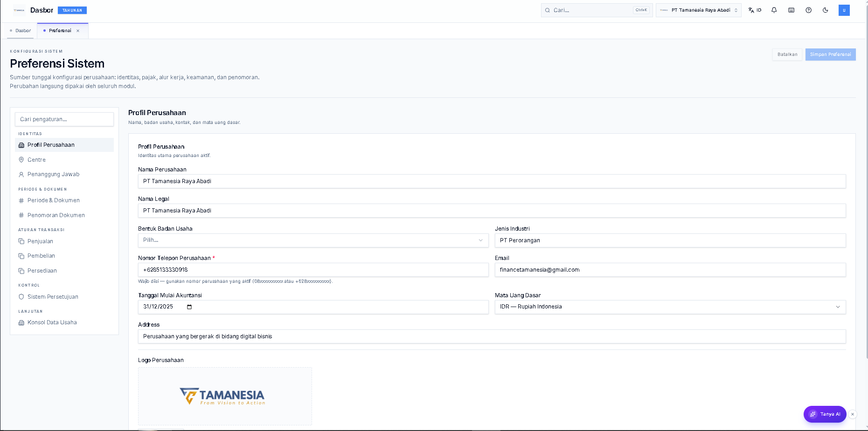Click the Nomor Telepon Perusahaan field

click(x=313, y=270)
